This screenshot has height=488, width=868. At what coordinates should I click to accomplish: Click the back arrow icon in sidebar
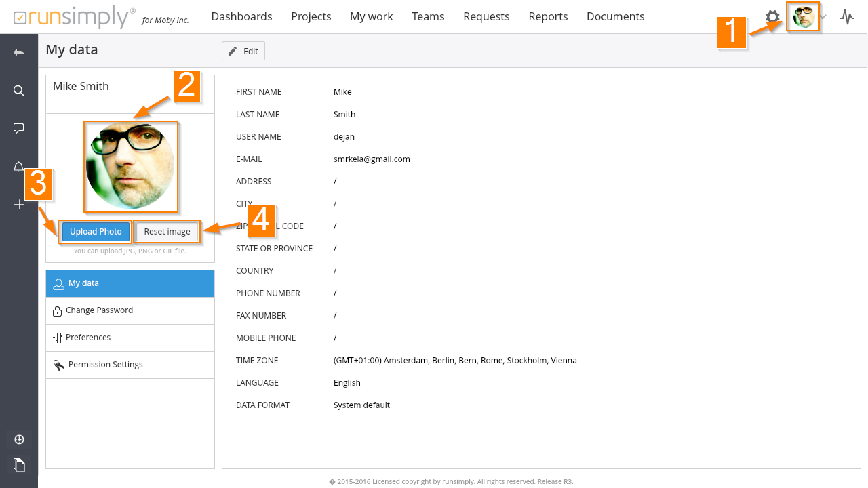19,52
